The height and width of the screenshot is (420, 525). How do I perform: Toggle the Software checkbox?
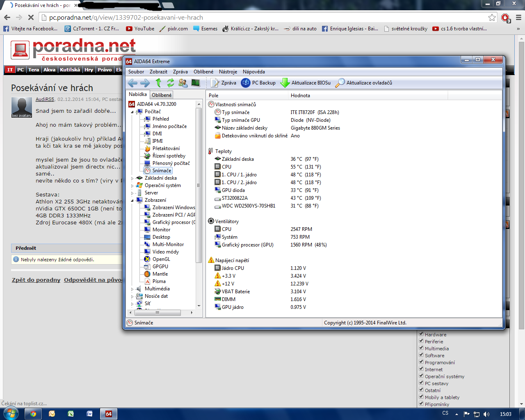click(421, 355)
